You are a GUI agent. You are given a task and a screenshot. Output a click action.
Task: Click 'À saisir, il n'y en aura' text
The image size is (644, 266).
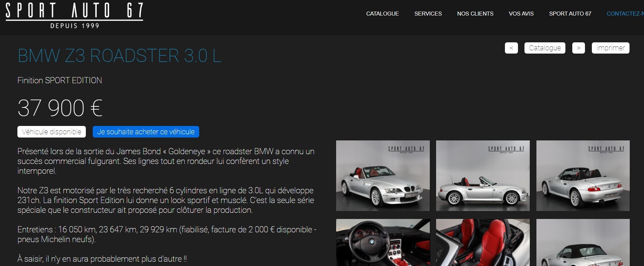(x=102, y=259)
